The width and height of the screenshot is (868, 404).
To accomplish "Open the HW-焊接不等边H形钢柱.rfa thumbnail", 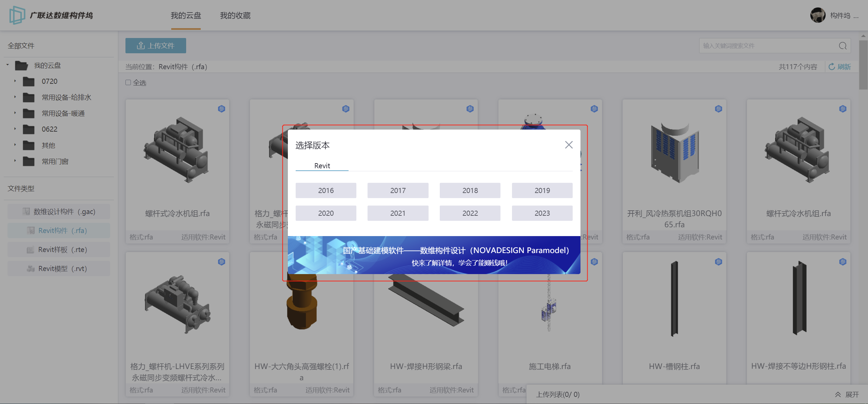I will [799, 299].
